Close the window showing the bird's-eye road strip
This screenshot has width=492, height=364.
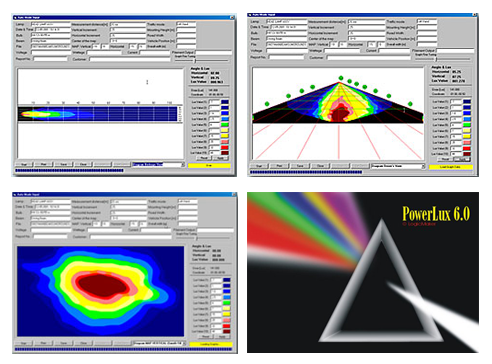[x=232, y=17]
